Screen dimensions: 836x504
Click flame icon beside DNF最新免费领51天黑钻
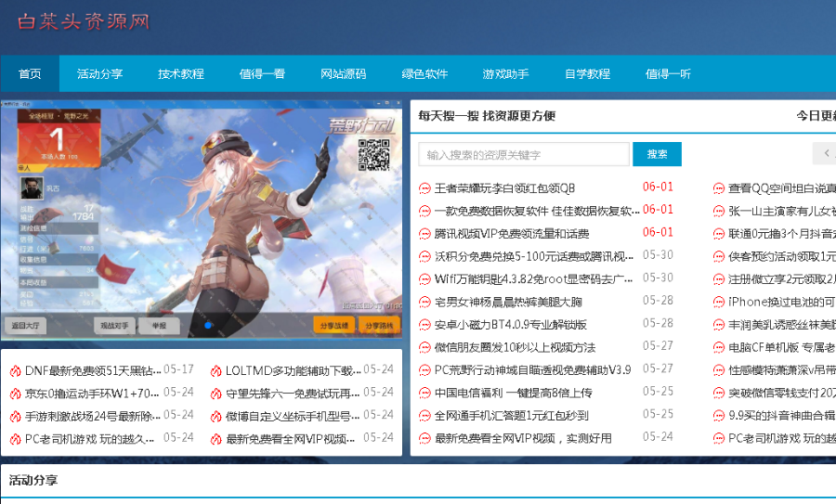coord(16,371)
